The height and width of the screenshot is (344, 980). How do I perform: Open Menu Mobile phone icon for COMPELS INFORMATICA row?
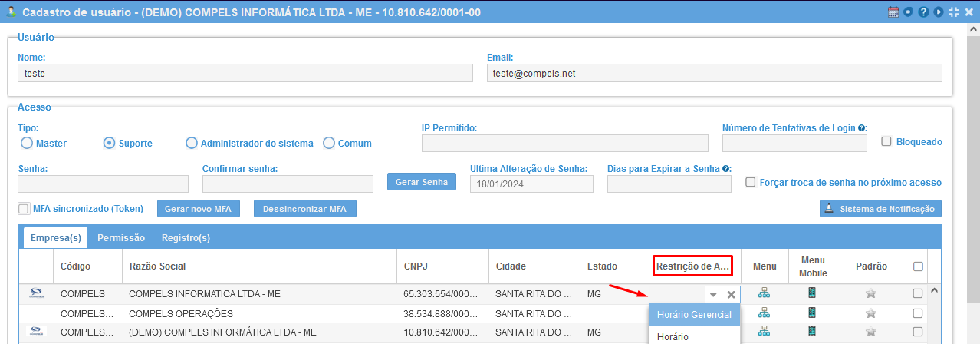pos(812,293)
